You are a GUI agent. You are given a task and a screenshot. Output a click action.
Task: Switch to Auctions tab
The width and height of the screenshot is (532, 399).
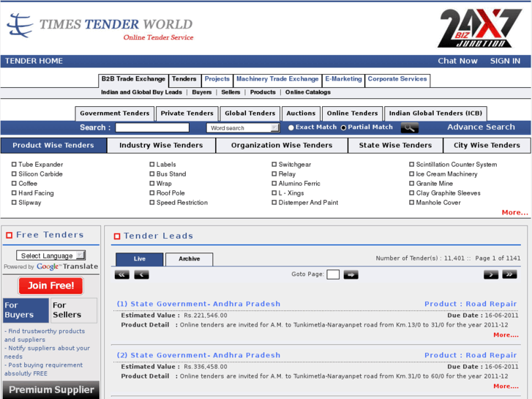(301, 113)
